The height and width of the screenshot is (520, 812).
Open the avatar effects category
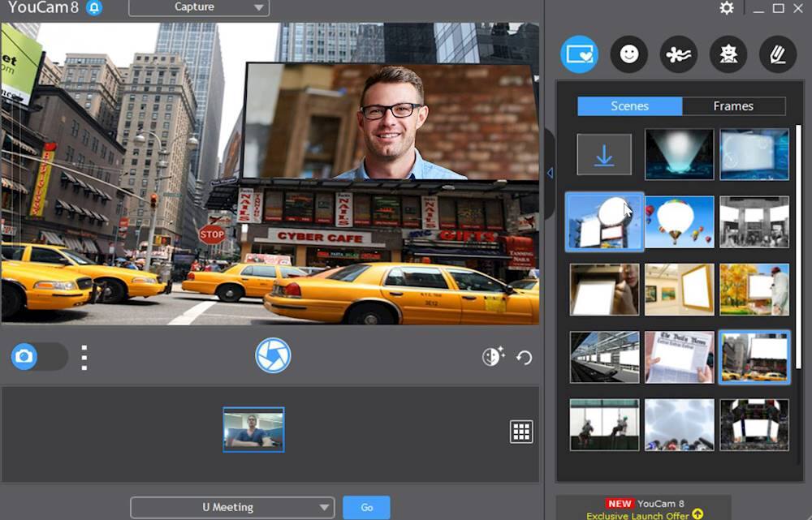728,54
